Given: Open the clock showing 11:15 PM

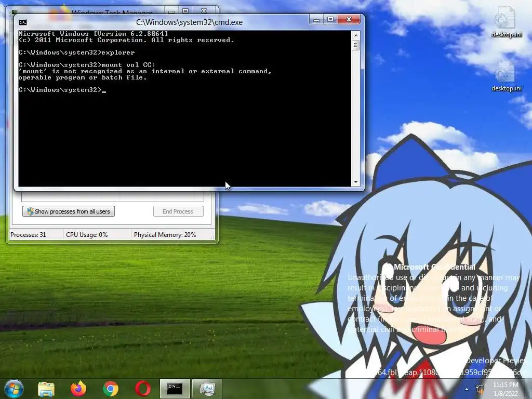Looking at the screenshot, I should click(506, 389).
